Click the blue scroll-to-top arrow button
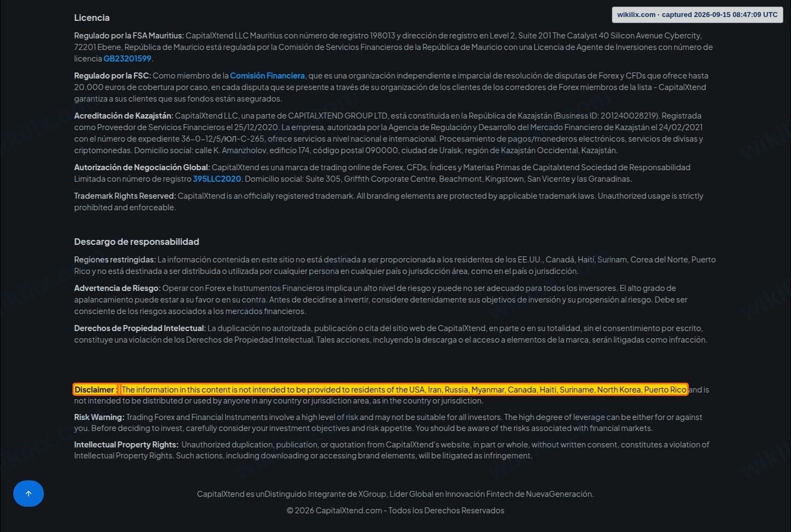This screenshot has height=532, width=791. coord(29,493)
